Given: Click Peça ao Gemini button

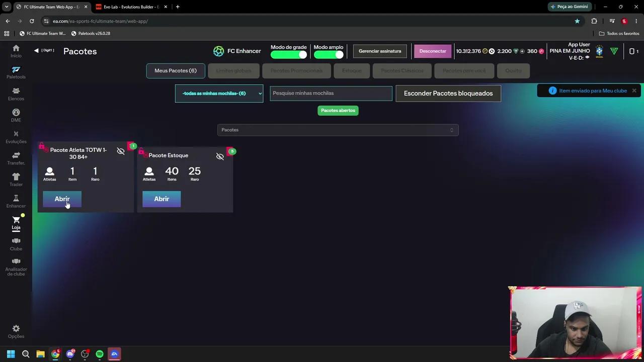Looking at the screenshot, I should click(x=569, y=7).
